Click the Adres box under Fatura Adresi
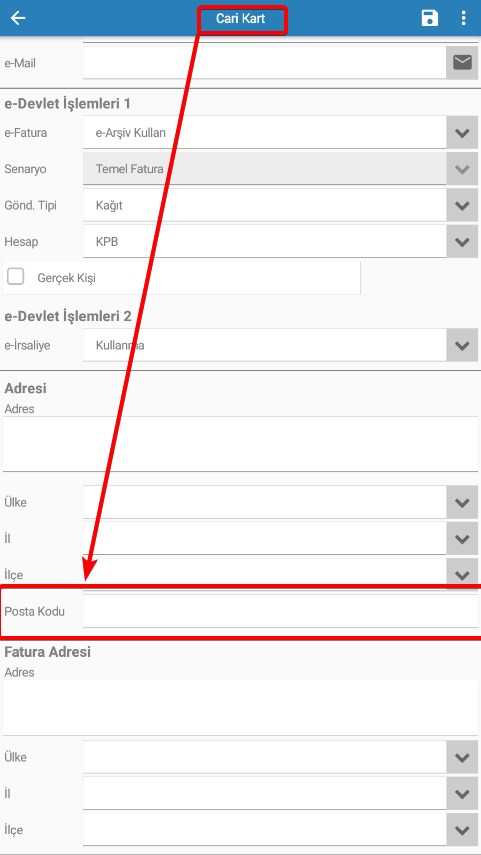Image resolution: width=481 pixels, height=855 pixels. [240, 707]
